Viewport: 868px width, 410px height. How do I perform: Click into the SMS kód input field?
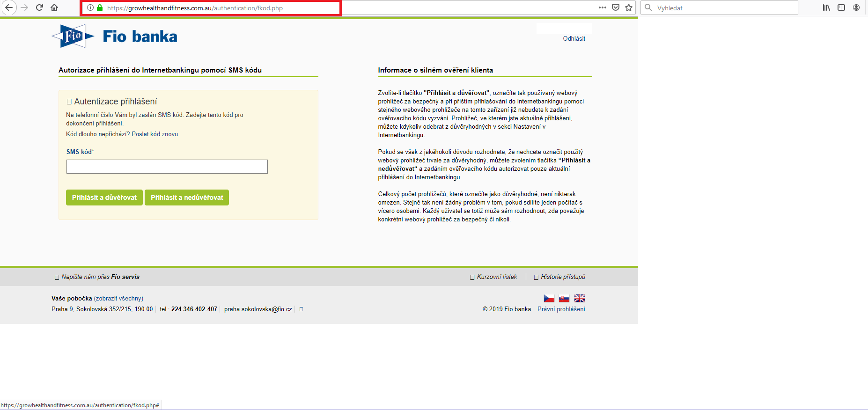click(167, 167)
